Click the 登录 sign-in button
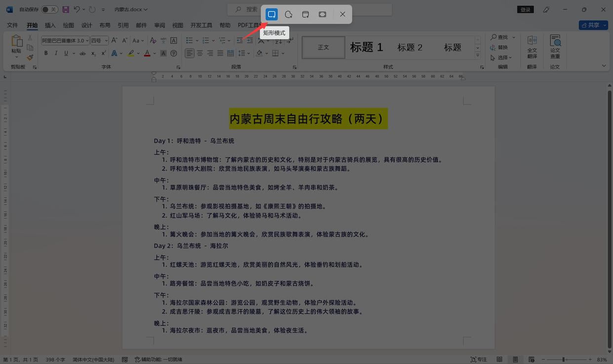 coord(525,9)
